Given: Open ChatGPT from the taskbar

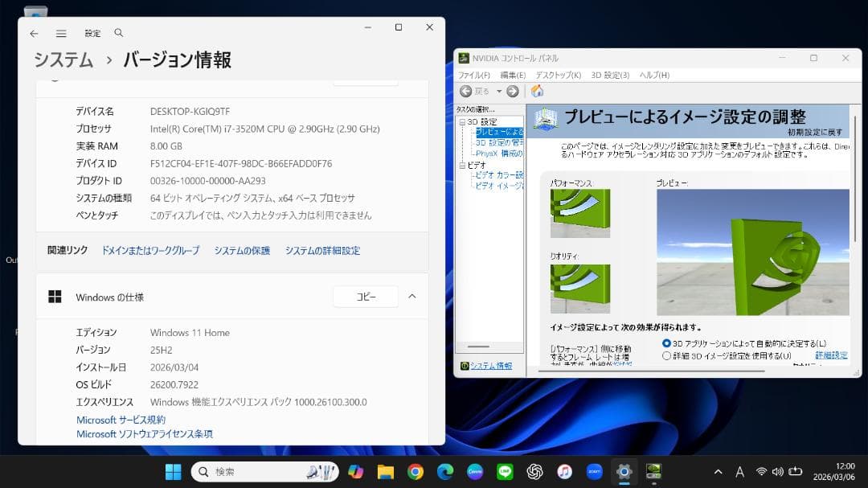Looking at the screenshot, I should click(x=534, y=471).
